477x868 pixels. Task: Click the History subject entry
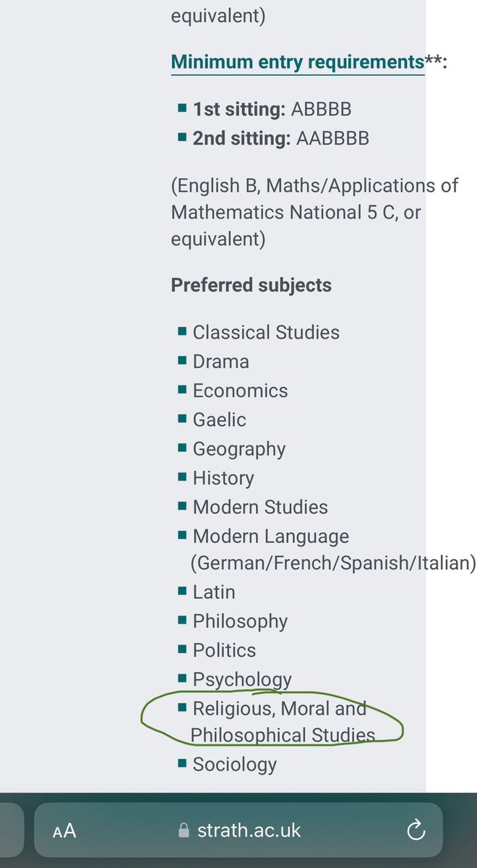tap(223, 478)
